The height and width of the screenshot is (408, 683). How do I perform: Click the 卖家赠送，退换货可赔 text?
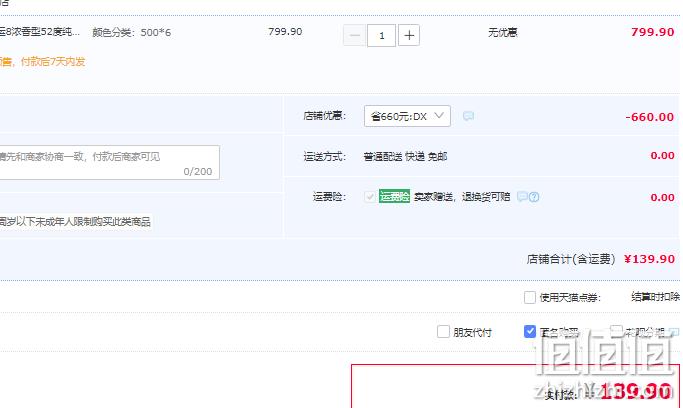click(x=462, y=197)
